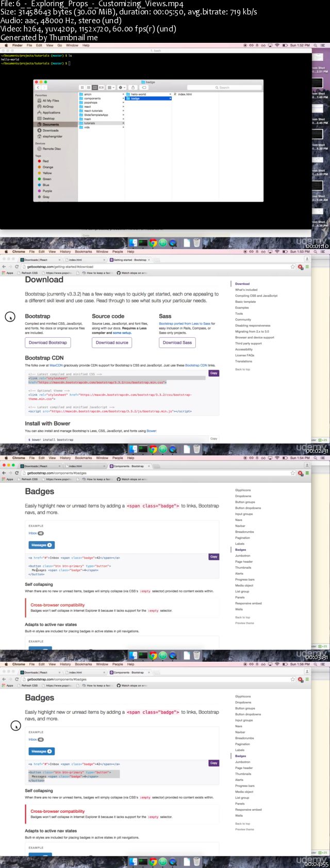
Task: Switch to Getting started · Bootstrap tab
Action: tap(129, 260)
